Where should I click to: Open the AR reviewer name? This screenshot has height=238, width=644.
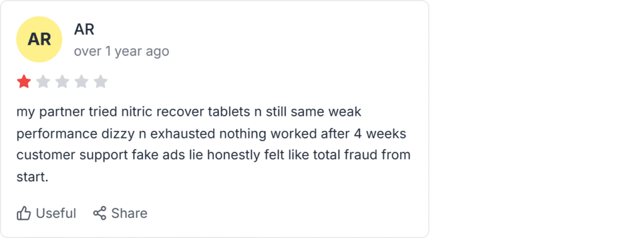tap(84, 29)
